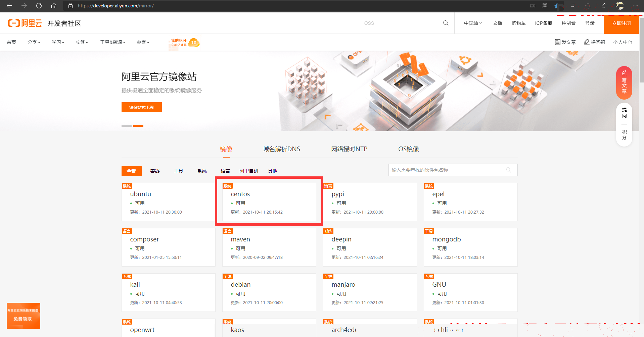Go to browser home icon
644x337 pixels.
click(54, 6)
